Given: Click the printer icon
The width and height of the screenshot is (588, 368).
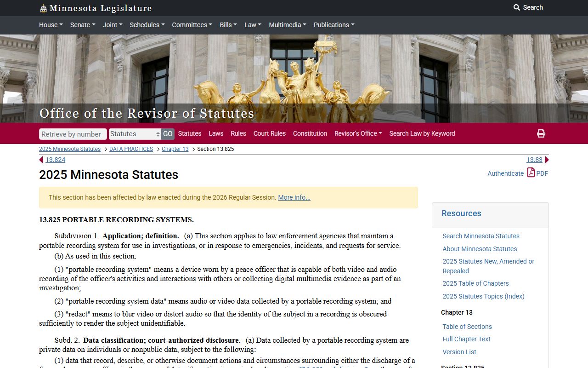Looking at the screenshot, I should click(541, 133).
